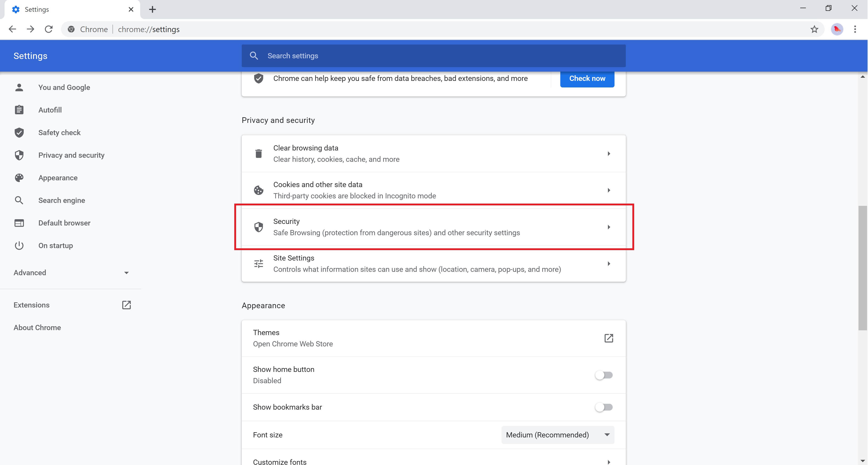Click the scrollbar down arrow
Viewport: 868px width, 465px height.
point(863,461)
